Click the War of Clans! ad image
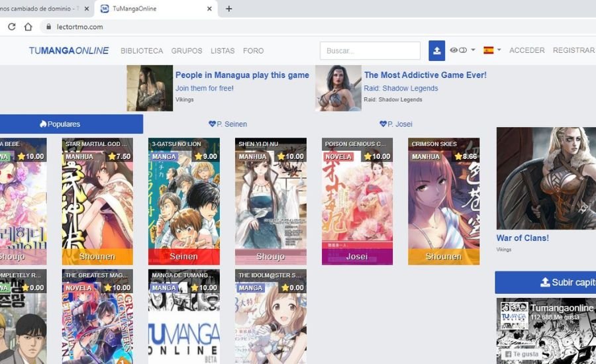 (x=546, y=178)
